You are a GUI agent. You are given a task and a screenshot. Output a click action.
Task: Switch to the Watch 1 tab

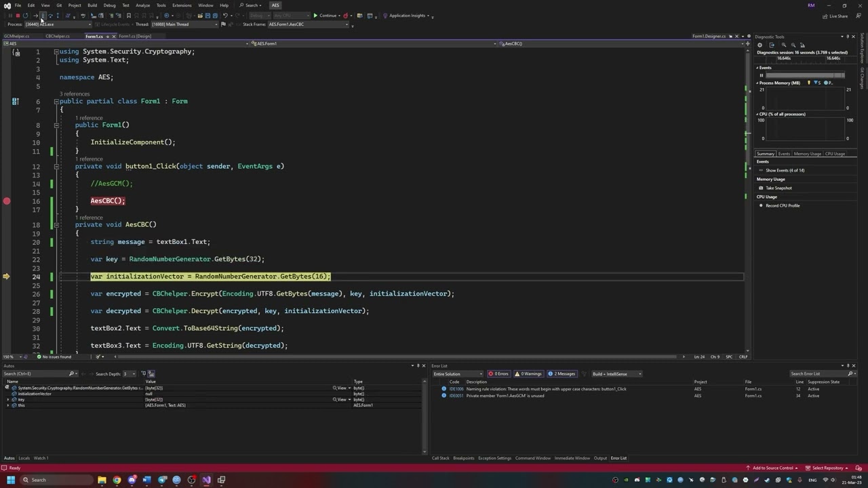[41, 458]
